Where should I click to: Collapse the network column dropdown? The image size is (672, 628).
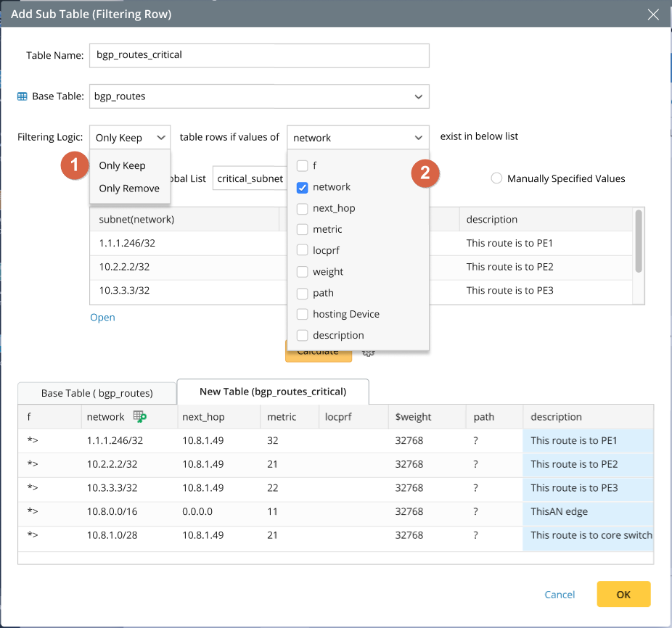click(358, 138)
